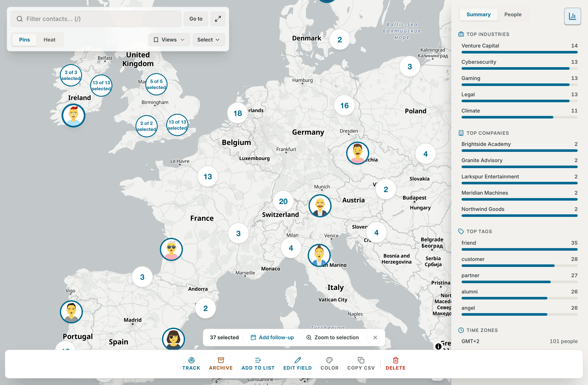Switch map mode to Heat
This screenshot has width=588, height=385.
pos(49,40)
